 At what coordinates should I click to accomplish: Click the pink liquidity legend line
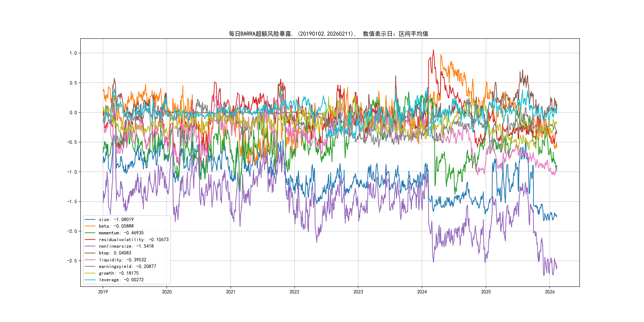click(x=90, y=260)
